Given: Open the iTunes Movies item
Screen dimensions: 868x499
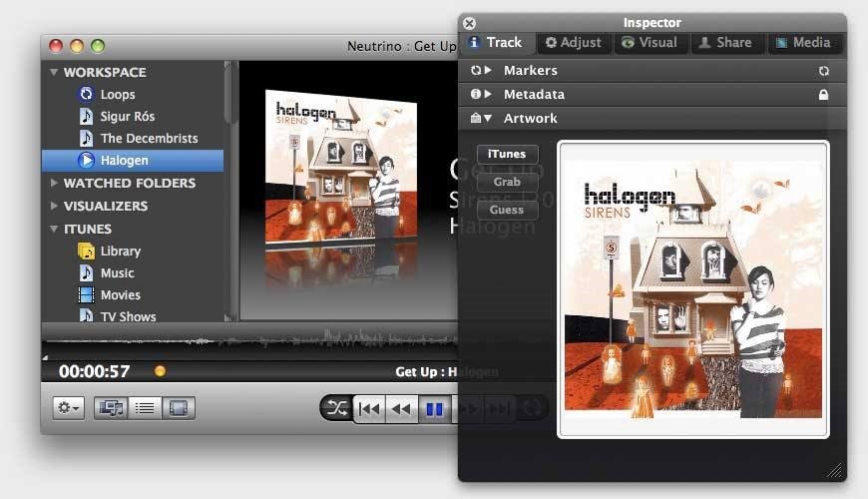Looking at the screenshot, I should coord(120,295).
